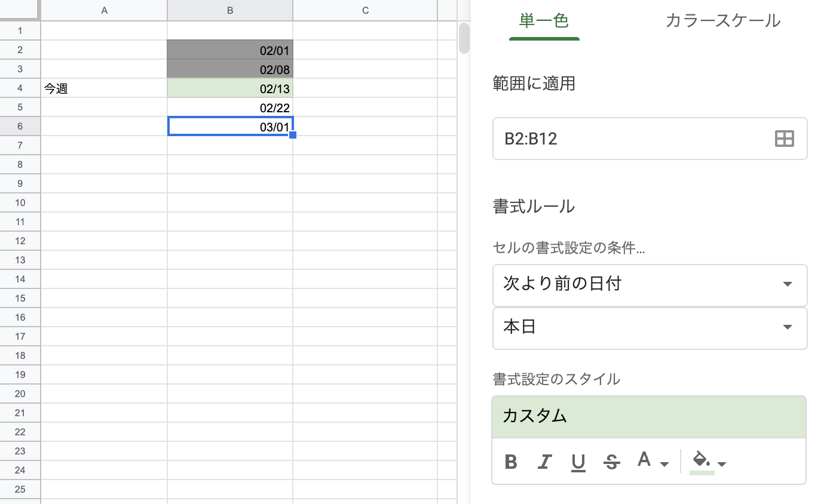827x504 pixels.
Task: Switch to the 単一色 tab
Action: click(544, 21)
